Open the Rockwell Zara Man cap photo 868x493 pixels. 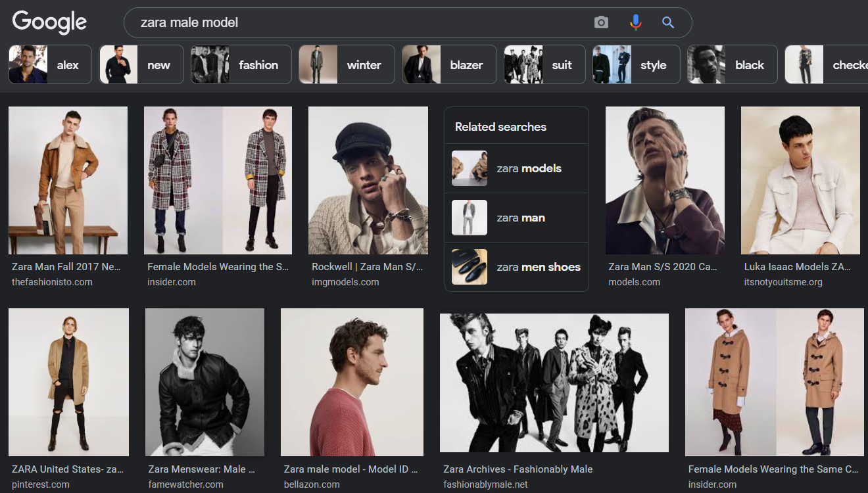(x=368, y=181)
